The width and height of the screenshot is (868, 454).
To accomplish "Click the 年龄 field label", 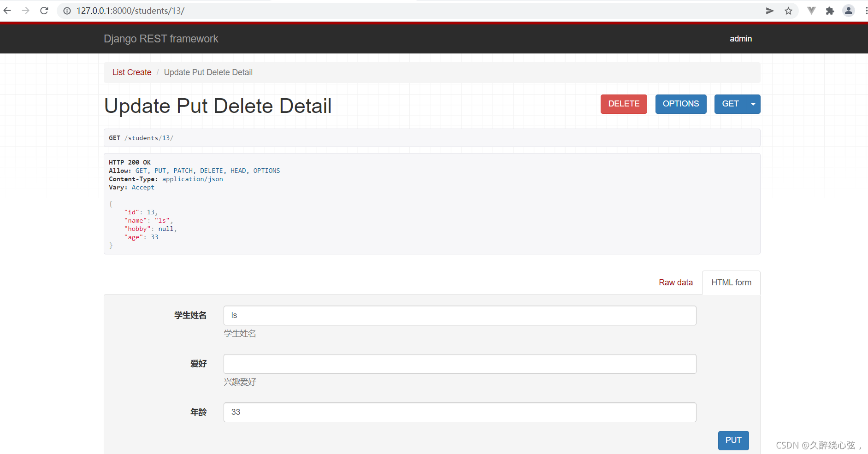I will click(x=198, y=412).
